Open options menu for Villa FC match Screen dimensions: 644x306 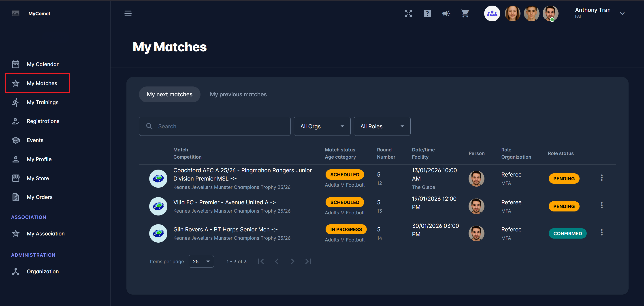click(x=601, y=205)
